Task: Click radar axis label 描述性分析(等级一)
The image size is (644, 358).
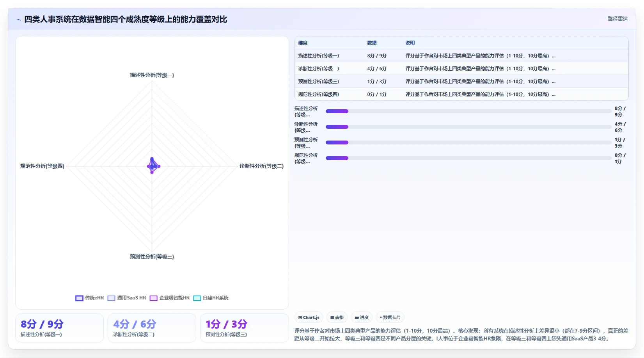Action: (152, 75)
